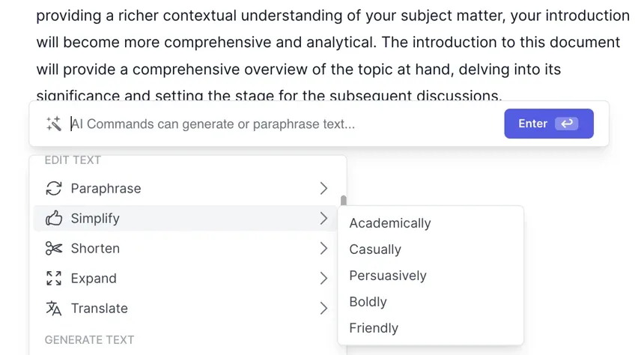Select the Casually tone option
This screenshot has height=355, width=644.
pyautogui.click(x=375, y=249)
